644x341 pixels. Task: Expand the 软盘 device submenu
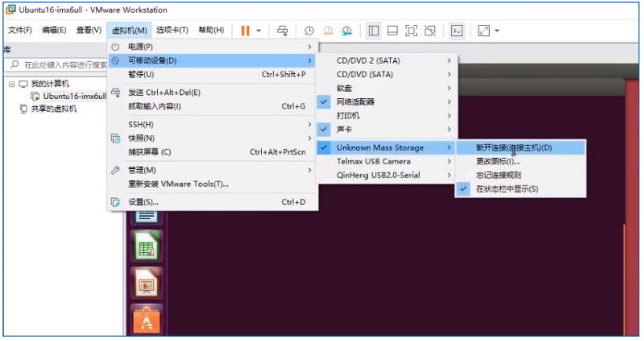point(387,88)
